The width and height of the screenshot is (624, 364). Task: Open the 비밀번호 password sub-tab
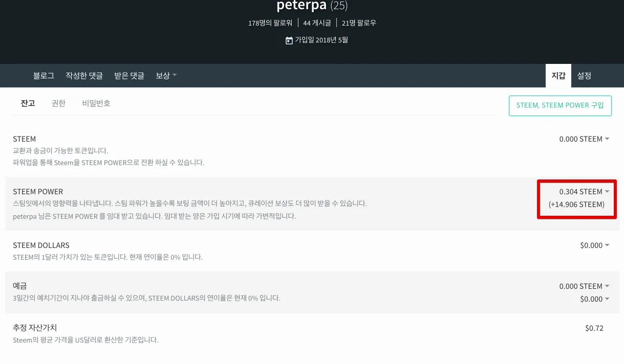click(96, 103)
